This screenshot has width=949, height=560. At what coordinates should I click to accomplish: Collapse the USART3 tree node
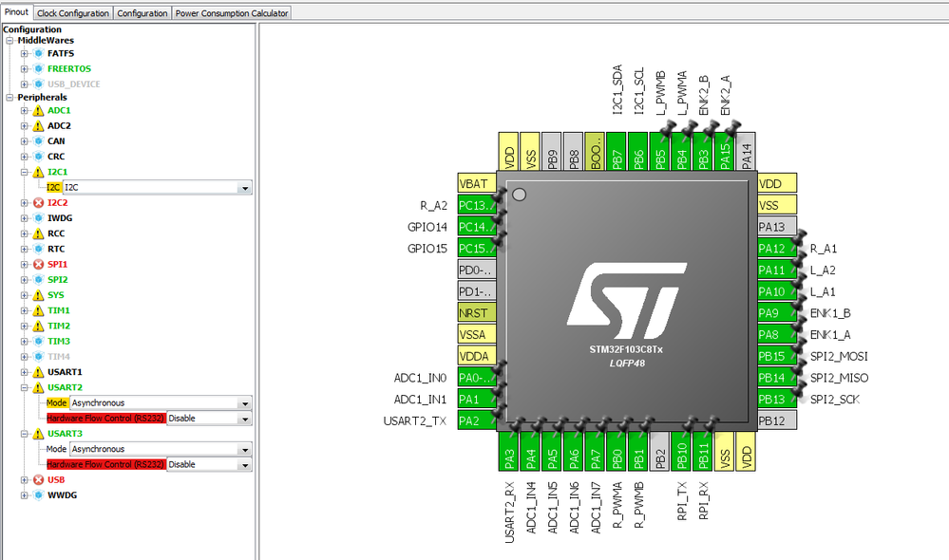[24, 434]
